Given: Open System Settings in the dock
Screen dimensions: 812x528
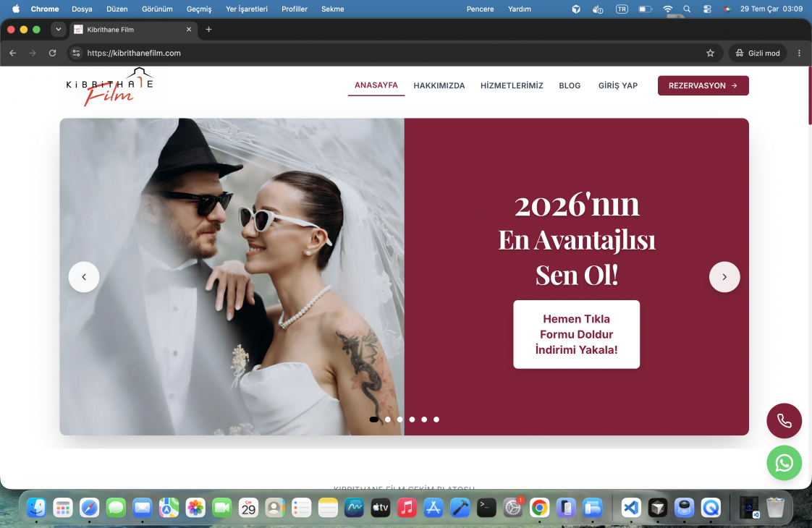Looking at the screenshot, I should 512,508.
